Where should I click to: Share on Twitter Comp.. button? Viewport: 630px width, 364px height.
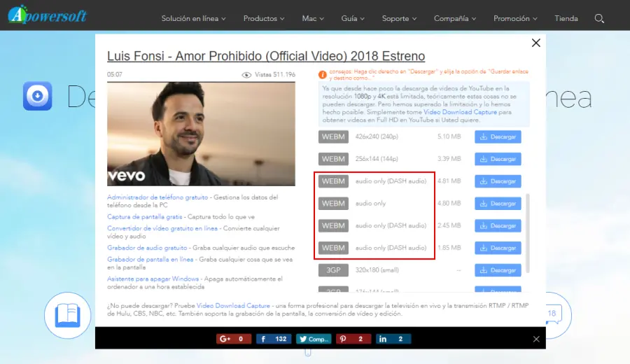click(x=314, y=339)
